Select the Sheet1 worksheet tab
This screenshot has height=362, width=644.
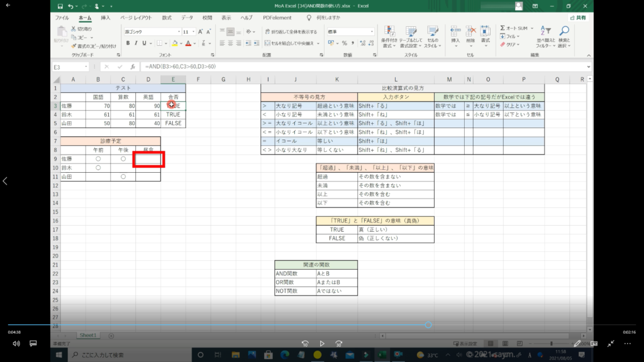(87, 336)
